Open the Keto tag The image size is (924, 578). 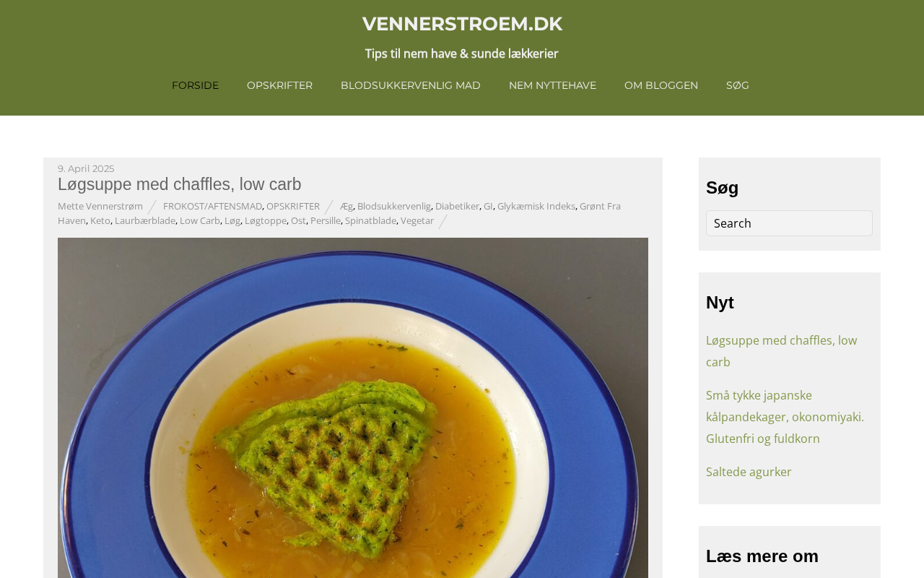[x=100, y=220]
